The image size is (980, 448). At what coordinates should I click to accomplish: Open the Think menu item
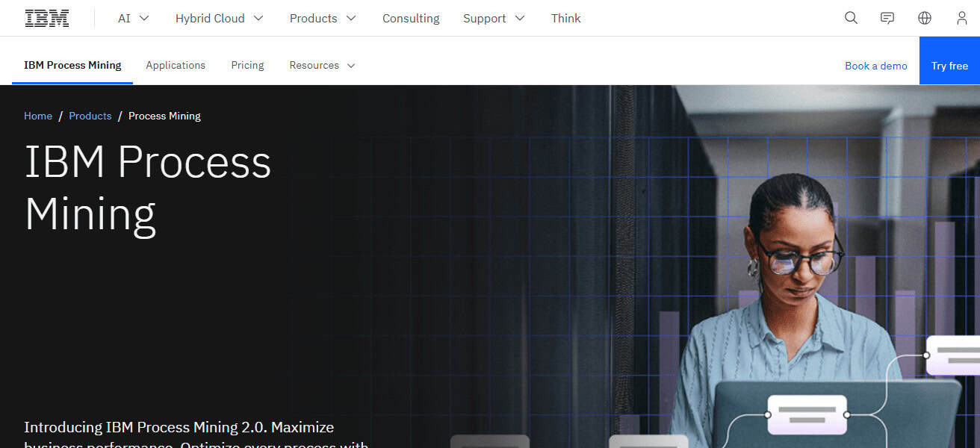pos(565,18)
